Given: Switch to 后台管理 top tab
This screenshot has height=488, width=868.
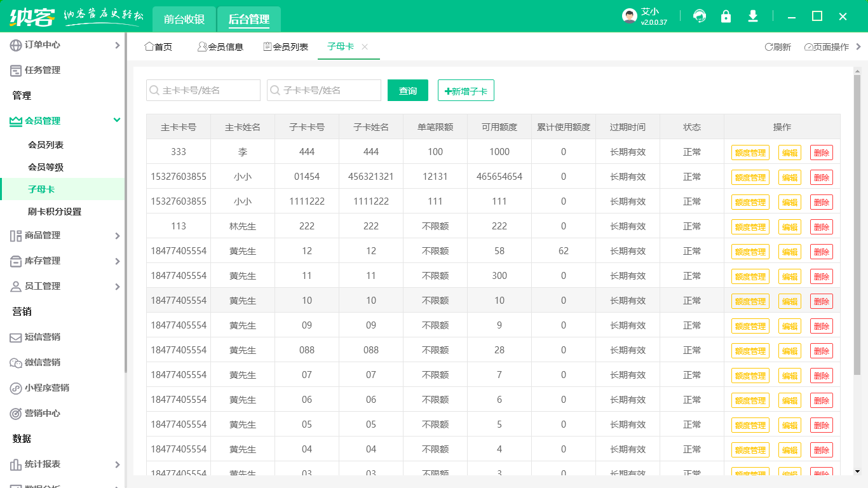Looking at the screenshot, I should pos(248,19).
